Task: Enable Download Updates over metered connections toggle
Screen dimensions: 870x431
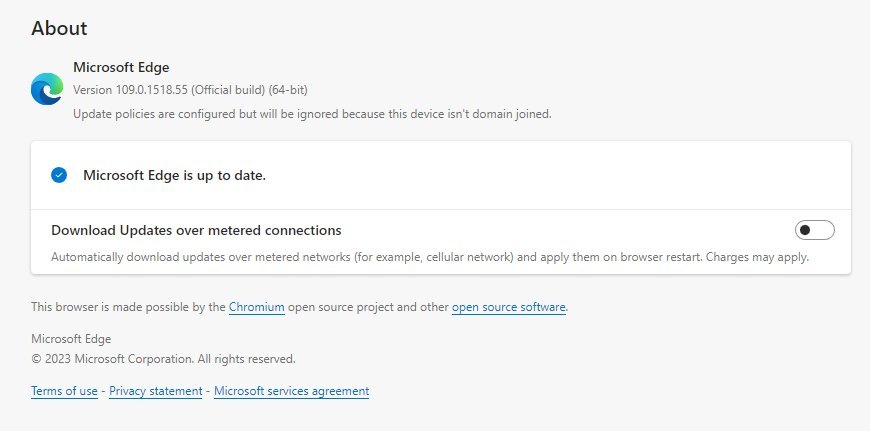Action: (x=814, y=231)
